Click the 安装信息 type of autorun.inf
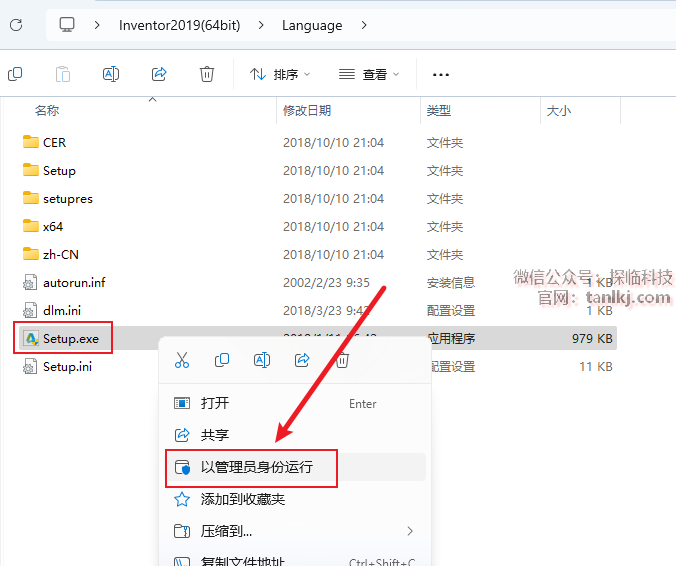 click(451, 283)
